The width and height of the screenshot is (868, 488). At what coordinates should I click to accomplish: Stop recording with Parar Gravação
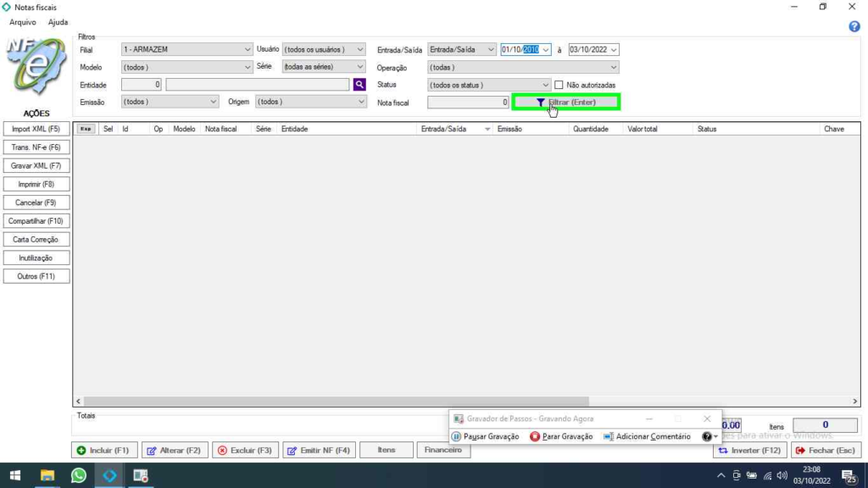(561, 436)
